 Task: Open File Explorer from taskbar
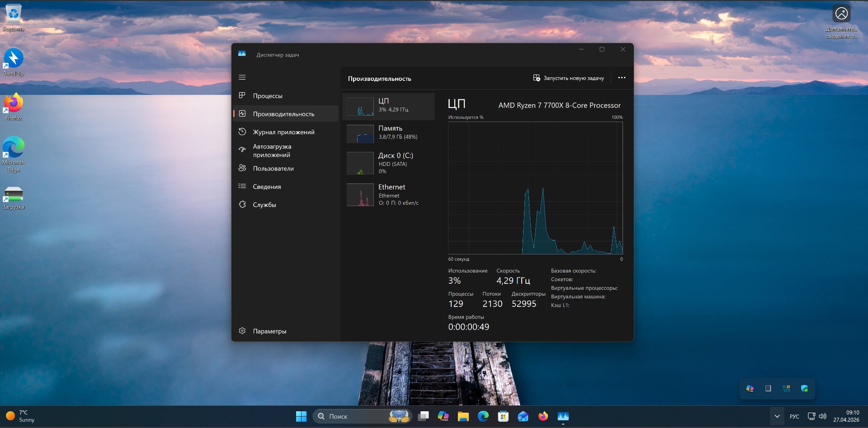(463, 416)
